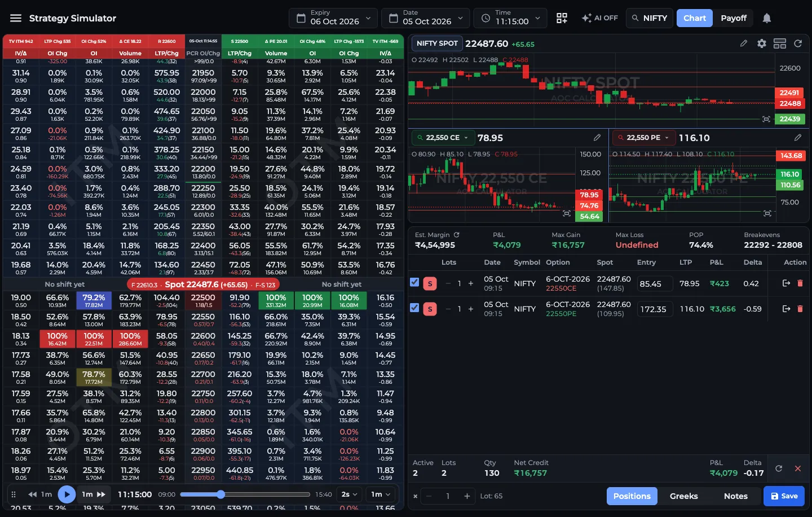Open the Date 05 Oct 2026 dropdown
This screenshot has height=517, width=812.
click(426, 18)
